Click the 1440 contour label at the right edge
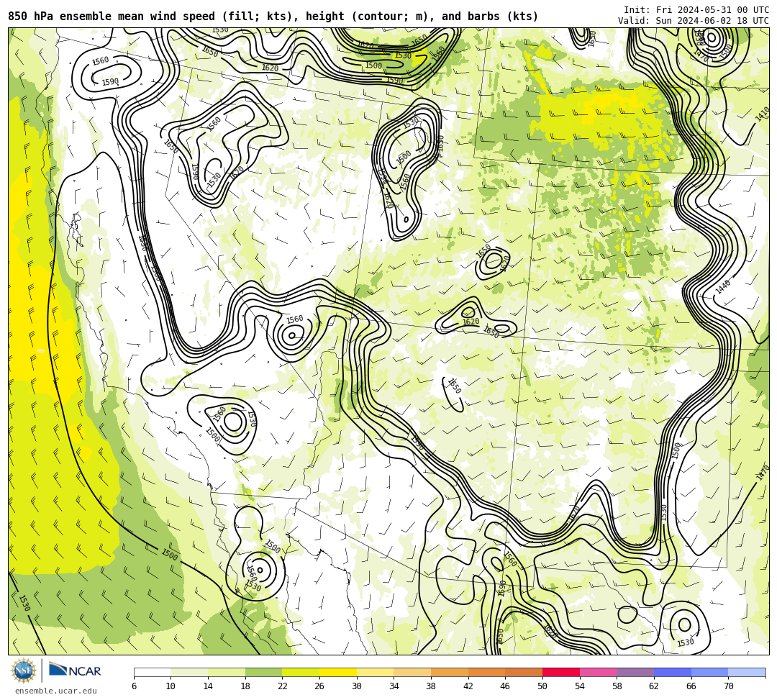The width and height of the screenshot is (777, 700). pyautogui.click(x=723, y=286)
